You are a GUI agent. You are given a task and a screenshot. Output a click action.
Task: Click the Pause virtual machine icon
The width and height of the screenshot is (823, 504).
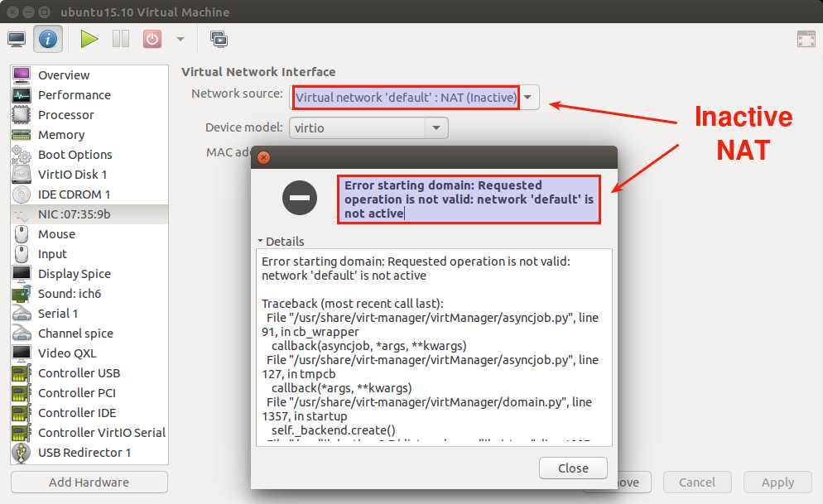click(x=121, y=39)
